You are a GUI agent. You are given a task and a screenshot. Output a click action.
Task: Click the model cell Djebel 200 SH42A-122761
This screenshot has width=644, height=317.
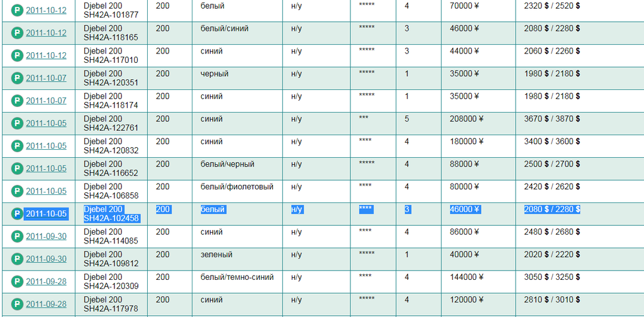(111, 123)
